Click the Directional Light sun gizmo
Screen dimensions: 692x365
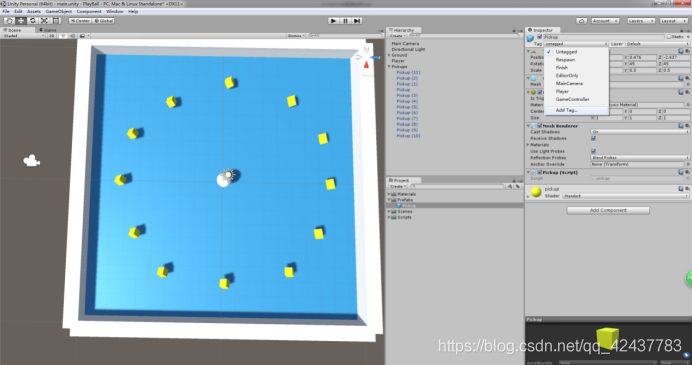point(228,174)
